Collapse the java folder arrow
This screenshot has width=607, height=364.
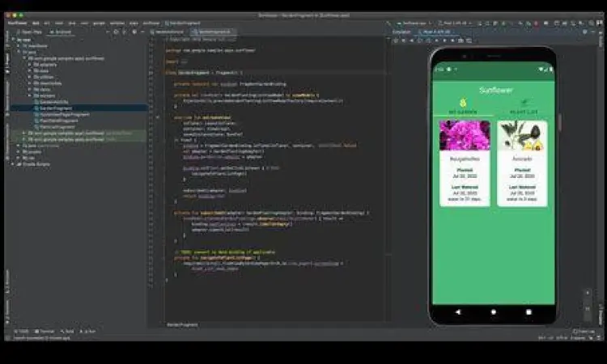coord(19,53)
